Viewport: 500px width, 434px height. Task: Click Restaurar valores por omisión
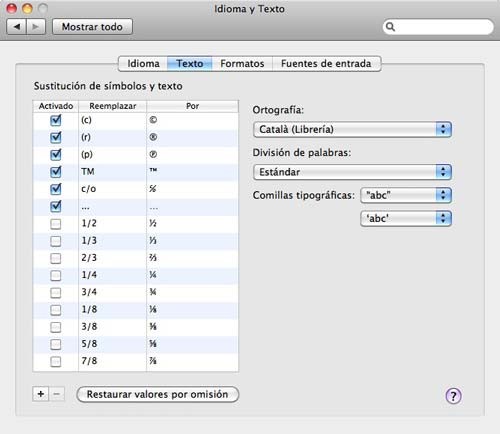(x=158, y=394)
